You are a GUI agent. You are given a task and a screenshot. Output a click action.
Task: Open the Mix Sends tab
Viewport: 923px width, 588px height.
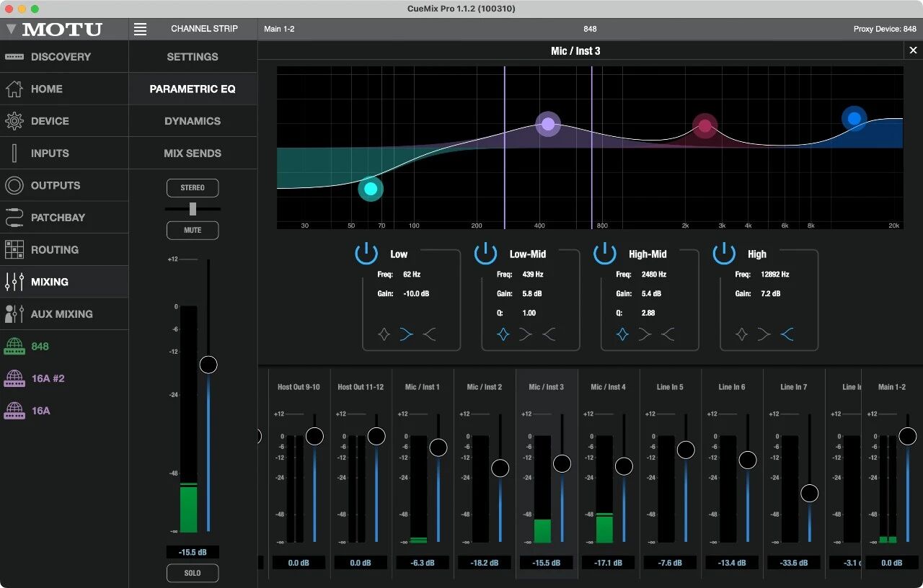(193, 153)
